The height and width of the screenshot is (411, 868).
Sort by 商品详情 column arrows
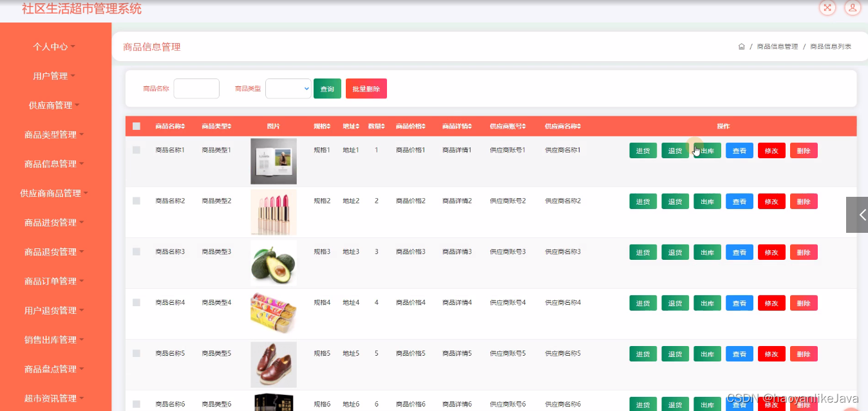[470, 127]
